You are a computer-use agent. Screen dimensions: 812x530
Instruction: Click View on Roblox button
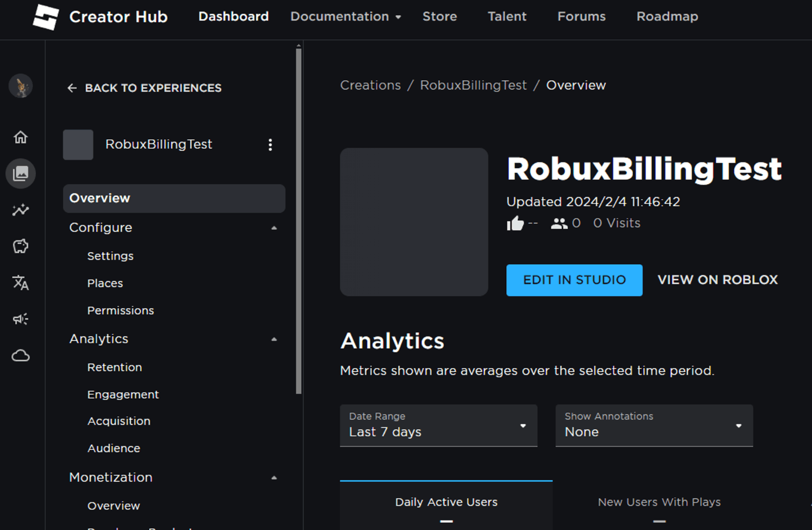click(x=717, y=280)
